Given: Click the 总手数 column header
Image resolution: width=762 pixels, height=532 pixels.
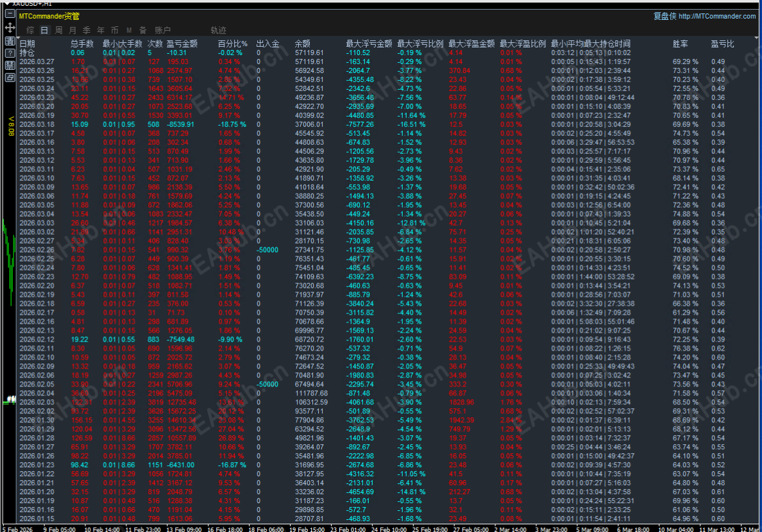Looking at the screenshot, I should pyautogui.click(x=82, y=44).
